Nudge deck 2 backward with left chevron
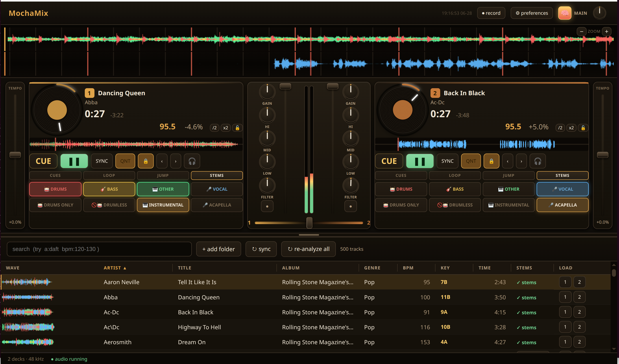Viewport: 619px width, 364px height. (x=508, y=161)
